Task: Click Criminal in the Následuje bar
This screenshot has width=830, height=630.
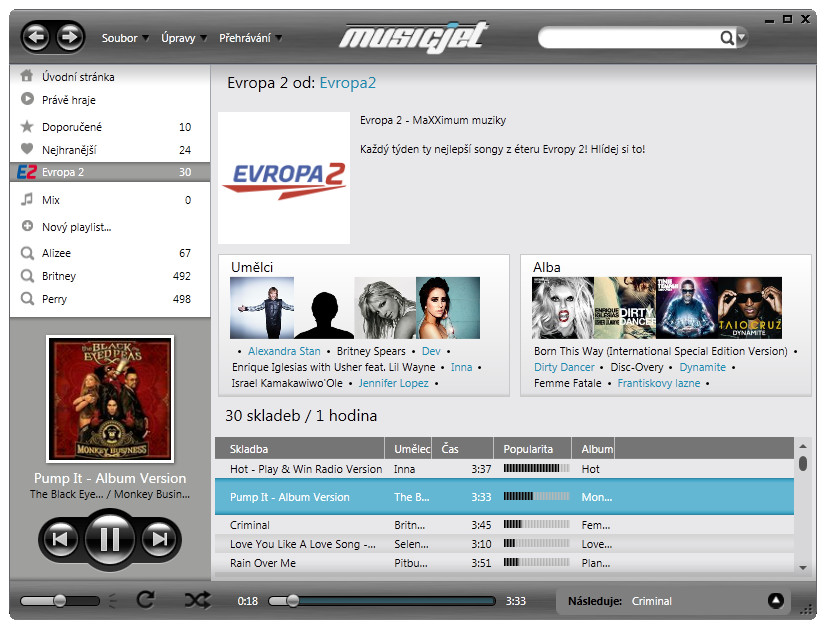Action: (x=652, y=601)
